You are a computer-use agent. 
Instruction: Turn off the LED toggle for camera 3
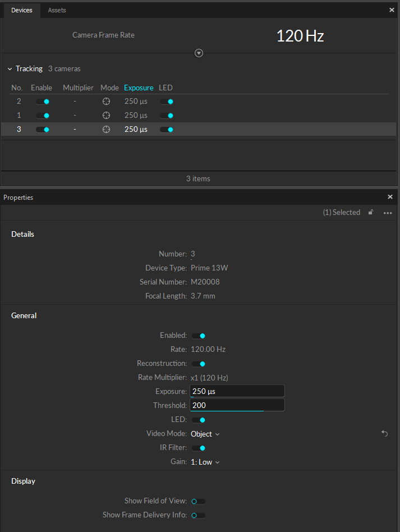[x=165, y=129]
